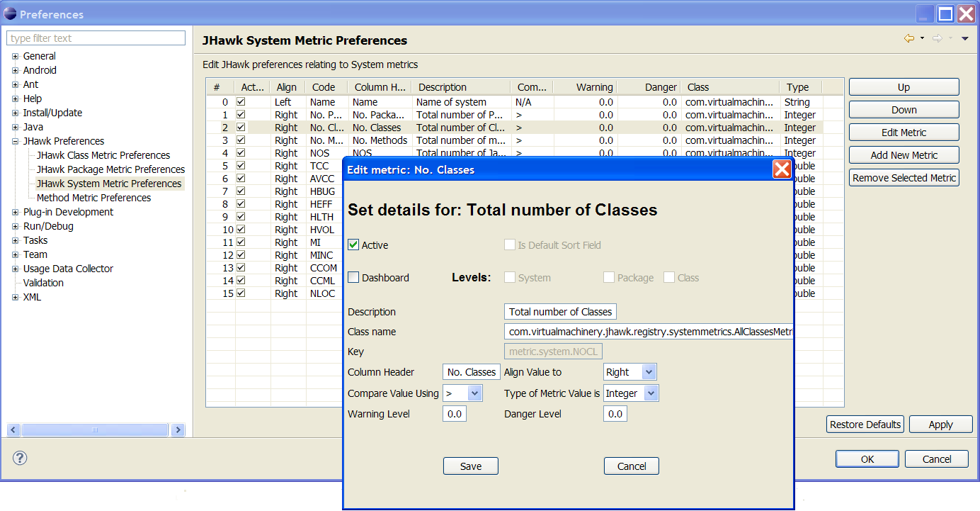Click the back navigation arrow icon

[909, 38]
